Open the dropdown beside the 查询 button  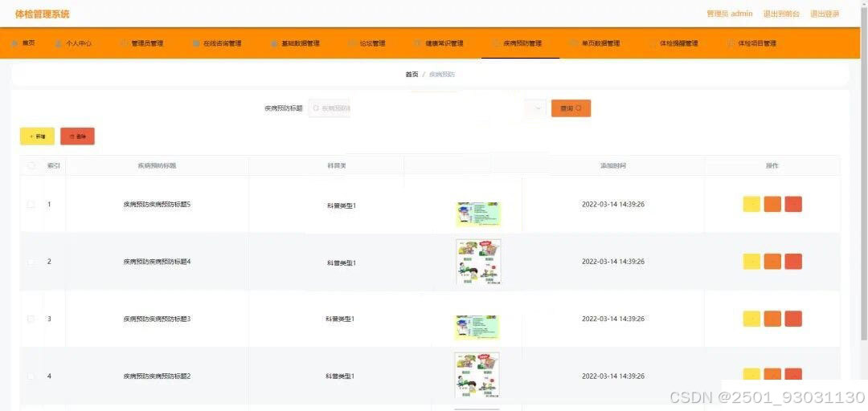534,108
